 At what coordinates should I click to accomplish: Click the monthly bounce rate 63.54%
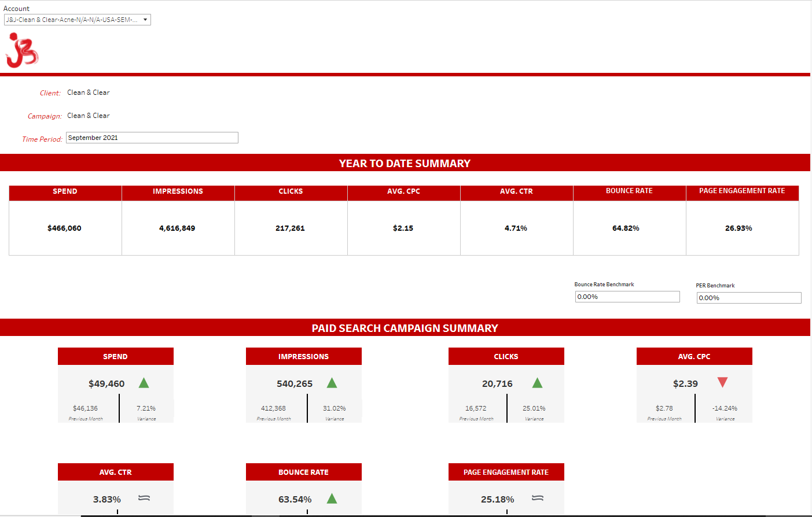coord(295,500)
